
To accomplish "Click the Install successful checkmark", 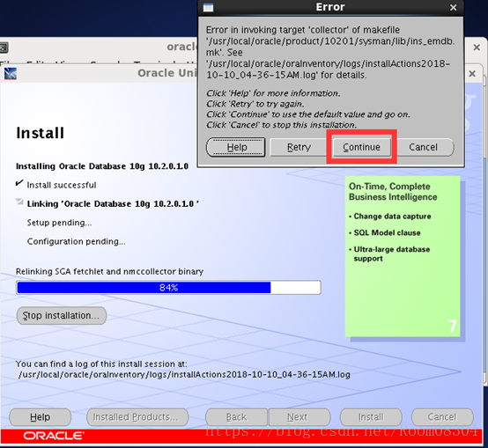I will click(x=19, y=183).
